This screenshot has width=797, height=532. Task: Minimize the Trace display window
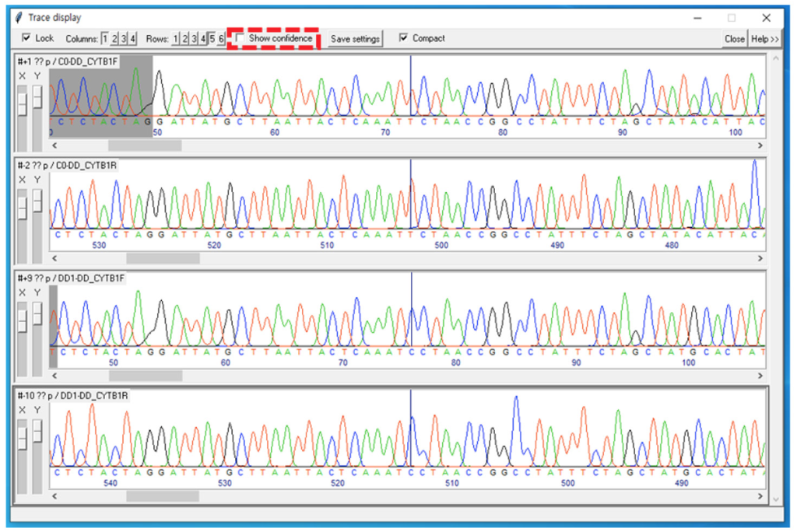coord(695,17)
